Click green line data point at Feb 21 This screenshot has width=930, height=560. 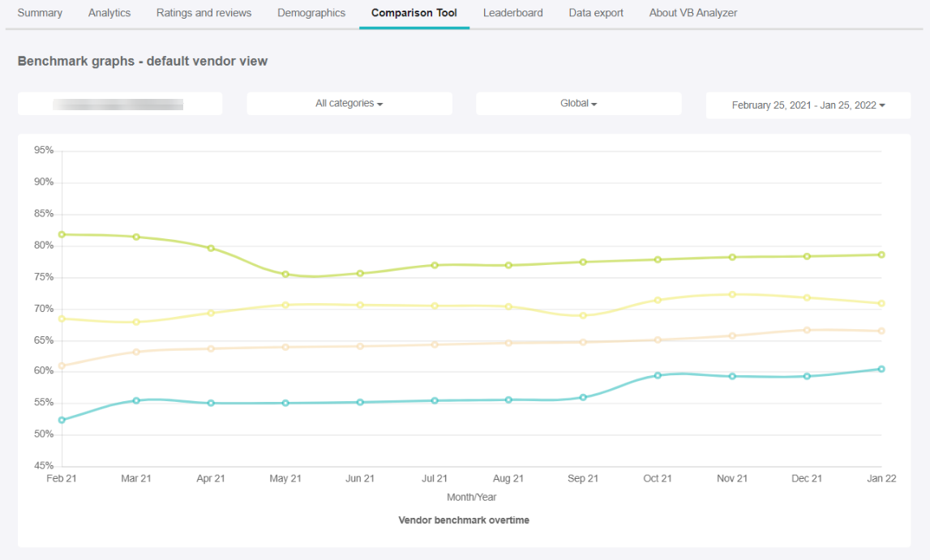(x=62, y=234)
